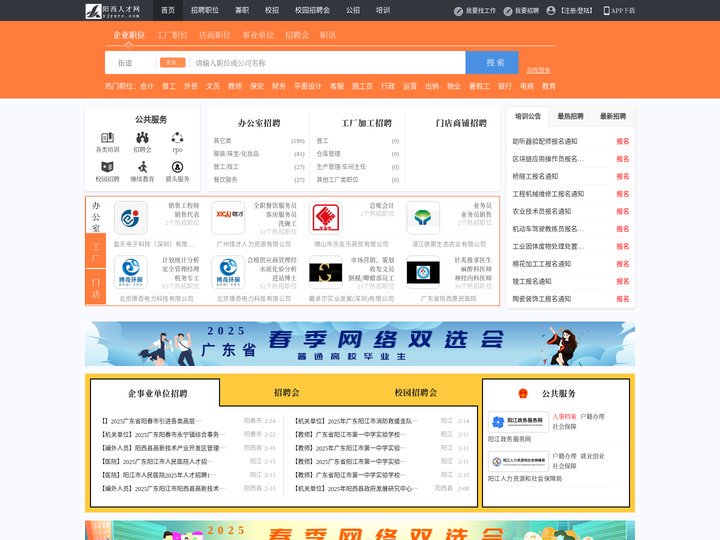Open the 2025广东省春季网络双选会 banner

click(360, 344)
